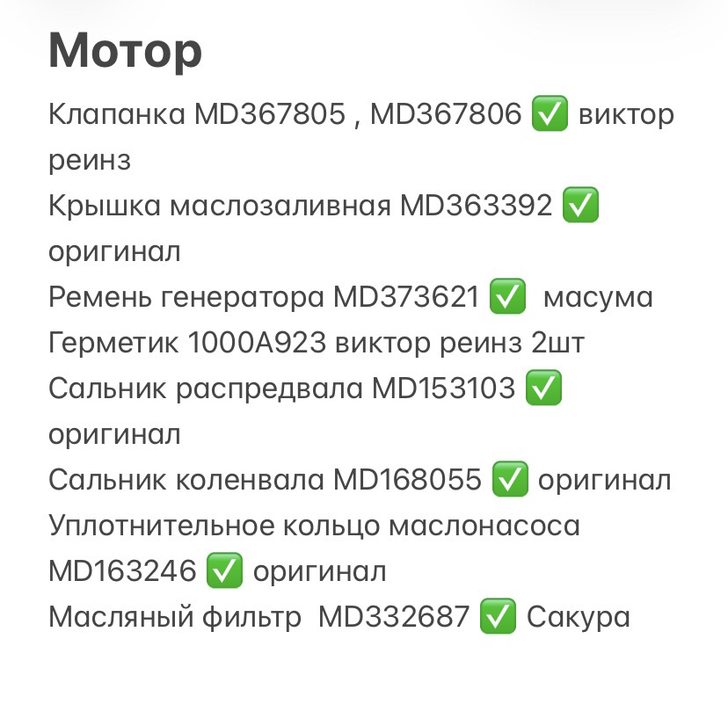728x726 pixels.
Task: Click part number MD367805
Action: pos(270,115)
